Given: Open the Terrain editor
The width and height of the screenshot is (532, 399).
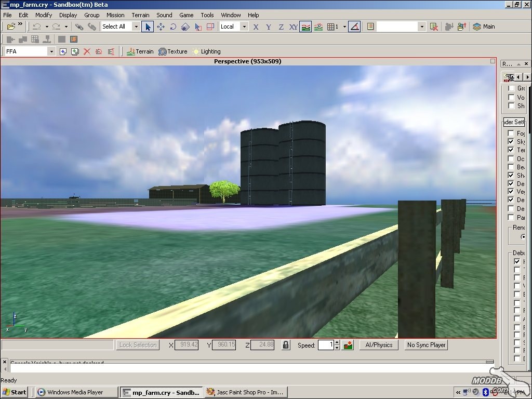Looking at the screenshot, I should [140, 51].
